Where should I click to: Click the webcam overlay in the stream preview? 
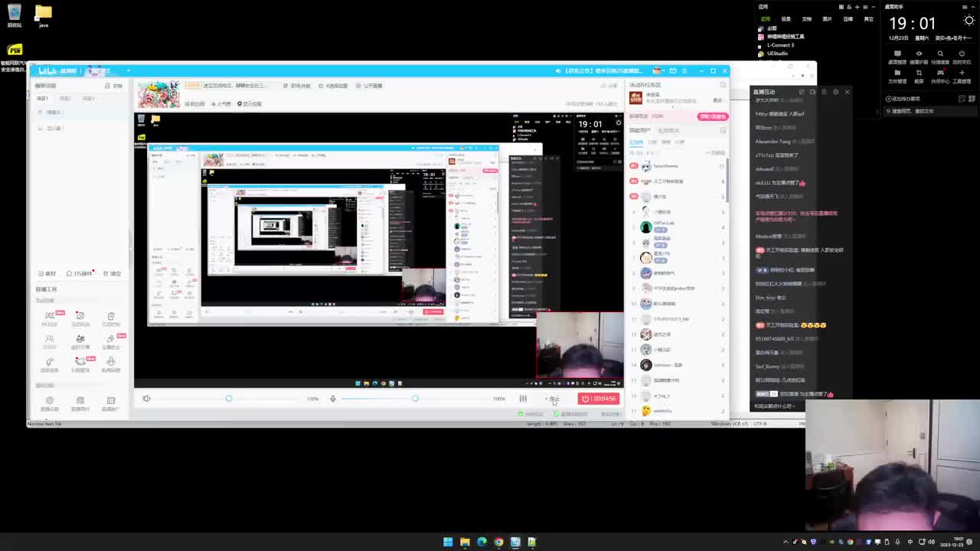(x=580, y=345)
